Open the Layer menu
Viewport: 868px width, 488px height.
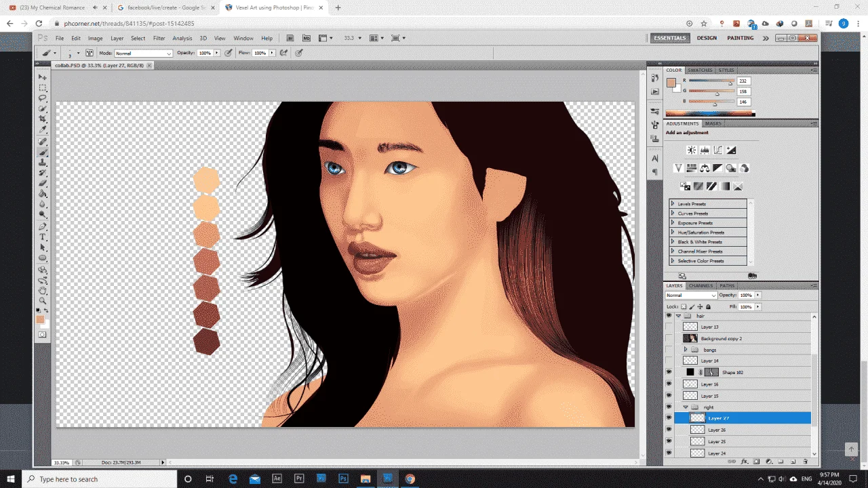[x=117, y=39]
